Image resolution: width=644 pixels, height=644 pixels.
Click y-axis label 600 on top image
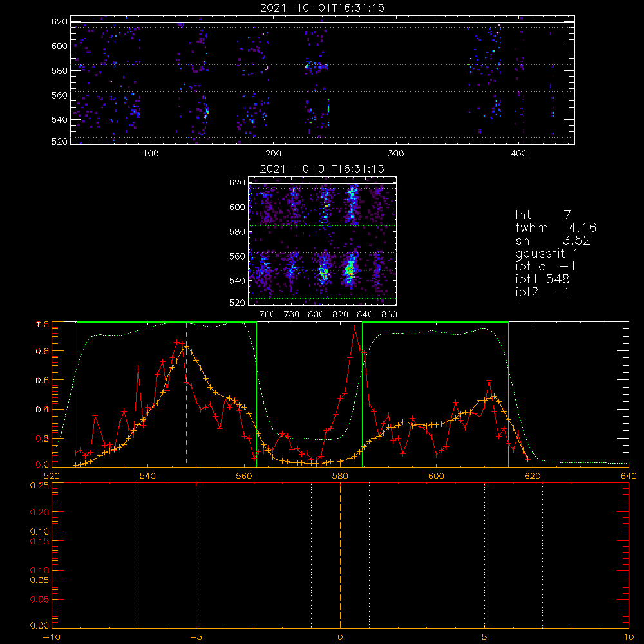coord(59,46)
